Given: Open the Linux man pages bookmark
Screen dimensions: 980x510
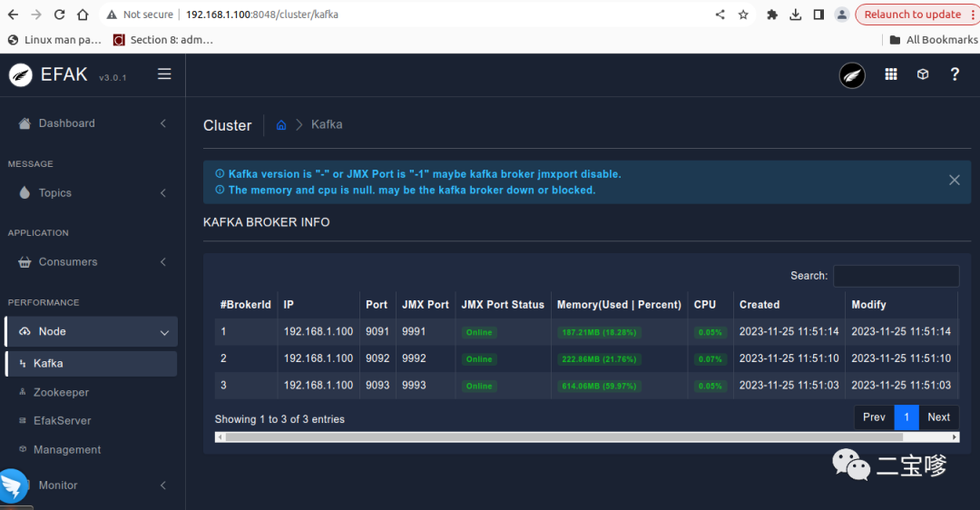Looking at the screenshot, I should pos(54,39).
